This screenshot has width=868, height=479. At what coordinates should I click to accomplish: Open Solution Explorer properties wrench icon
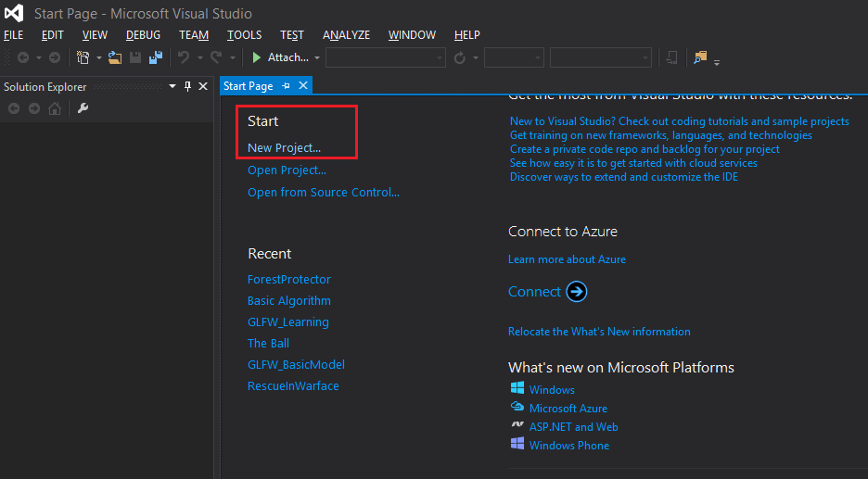tap(83, 108)
